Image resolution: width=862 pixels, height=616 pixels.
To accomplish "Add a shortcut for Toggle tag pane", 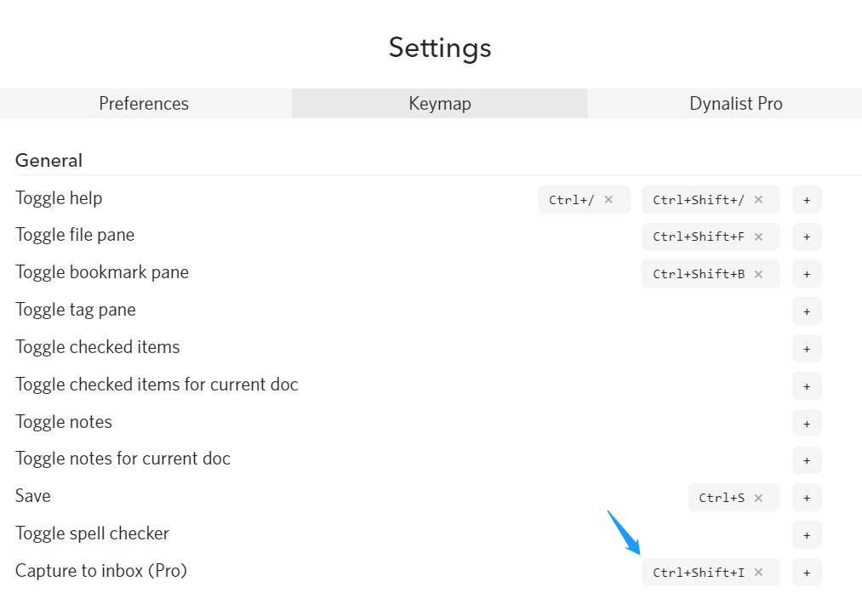I will (x=807, y=311).
